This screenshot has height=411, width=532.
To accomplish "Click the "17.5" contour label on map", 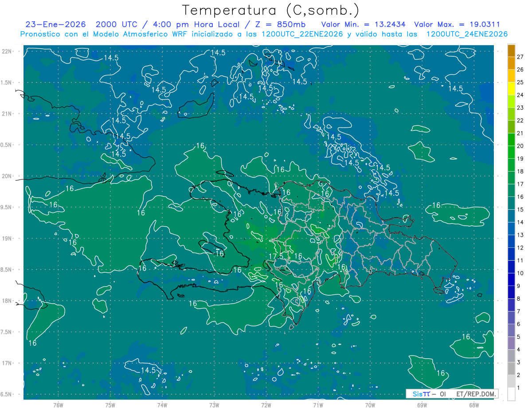I will click(x=276, y=256).
